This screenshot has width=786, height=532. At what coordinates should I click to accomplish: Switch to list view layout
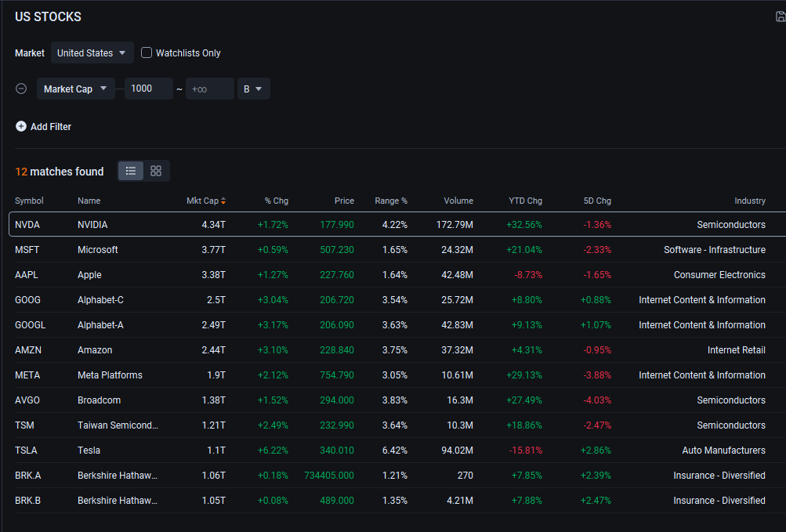click(131, 171)
